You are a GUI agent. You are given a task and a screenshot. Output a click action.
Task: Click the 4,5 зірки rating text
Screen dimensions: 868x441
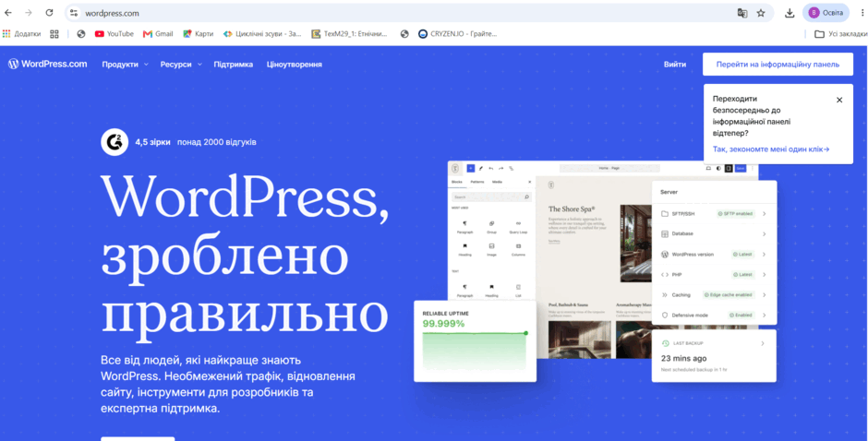(152, 142)
